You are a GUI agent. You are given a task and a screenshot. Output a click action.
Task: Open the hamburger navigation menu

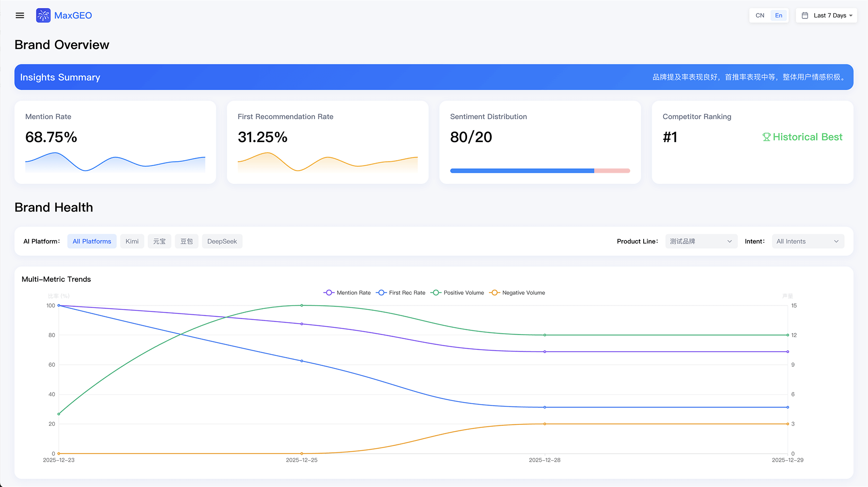click(19, 15)
